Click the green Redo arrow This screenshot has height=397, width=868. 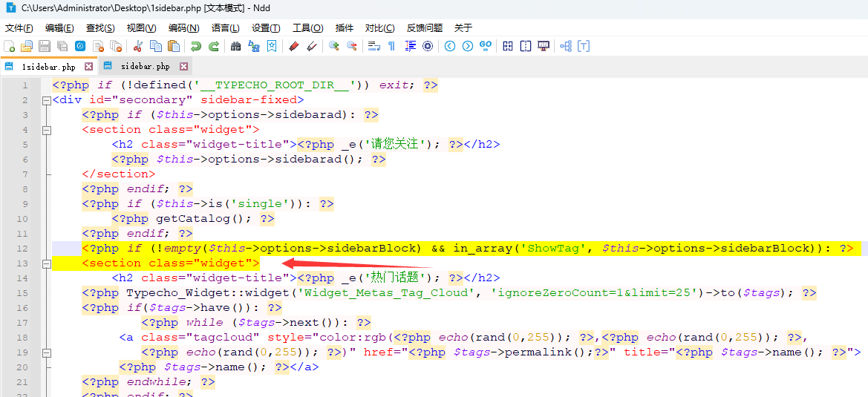[214, 46]
